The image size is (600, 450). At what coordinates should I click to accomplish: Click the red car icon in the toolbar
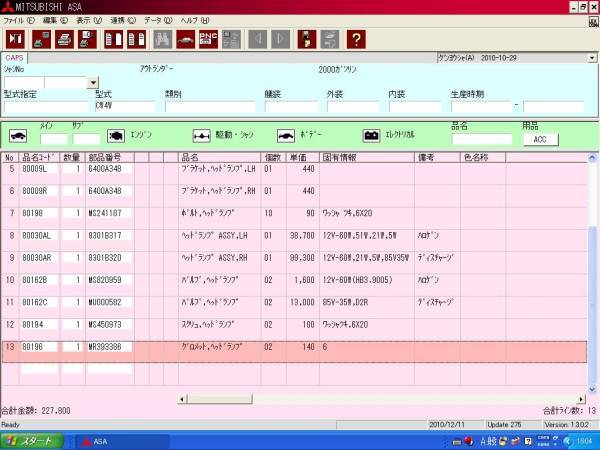[185, 39]
